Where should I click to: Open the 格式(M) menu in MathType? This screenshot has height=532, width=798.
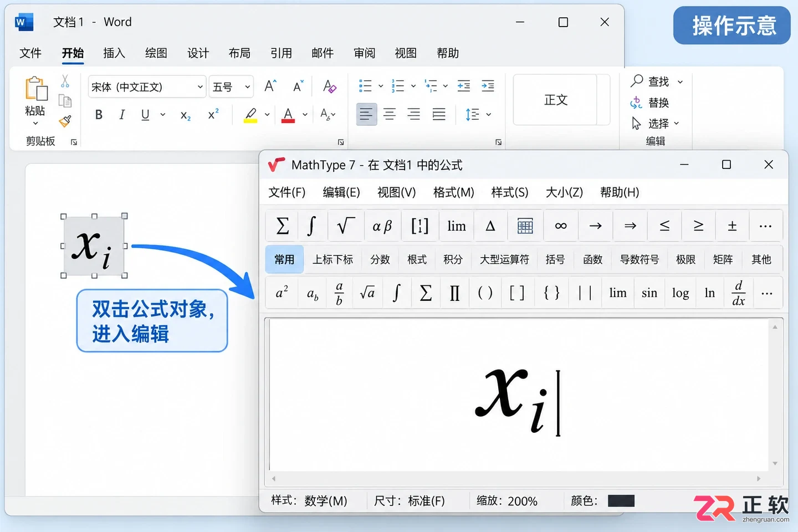453,192
